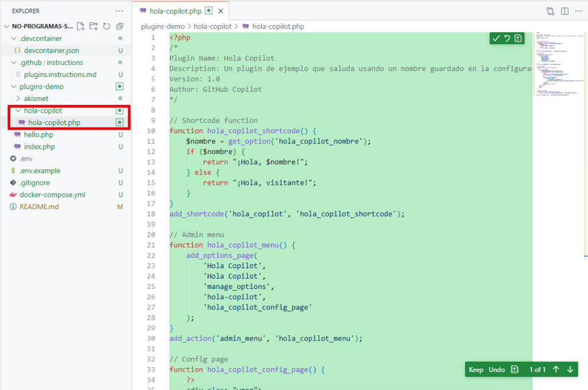Select the hola-copilot.php editor tab
Viewport: 588px width, 390px height.
coord(170,11)
